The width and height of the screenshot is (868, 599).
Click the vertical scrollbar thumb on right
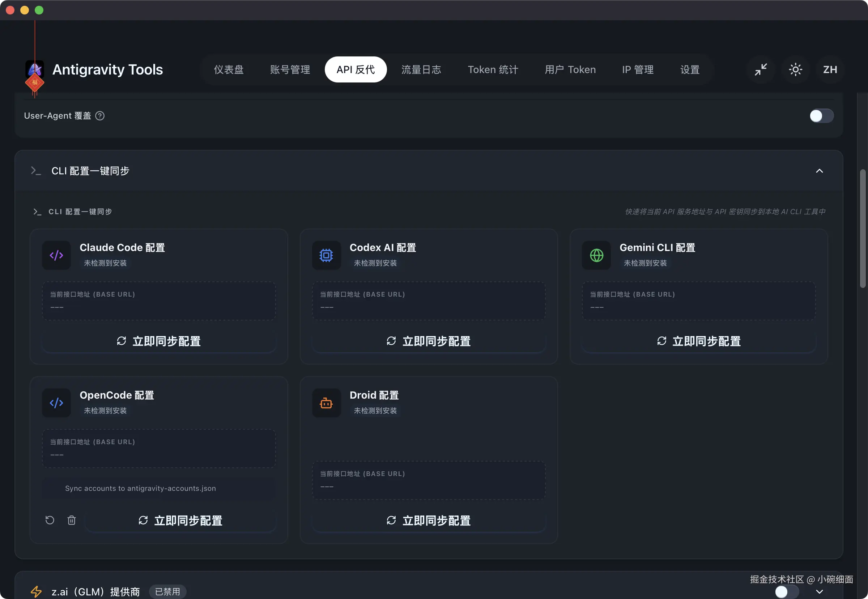point(862,229)
